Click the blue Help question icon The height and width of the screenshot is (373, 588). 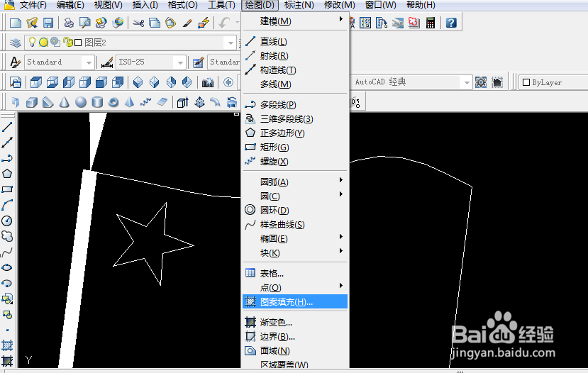click(x=451, y=23)
